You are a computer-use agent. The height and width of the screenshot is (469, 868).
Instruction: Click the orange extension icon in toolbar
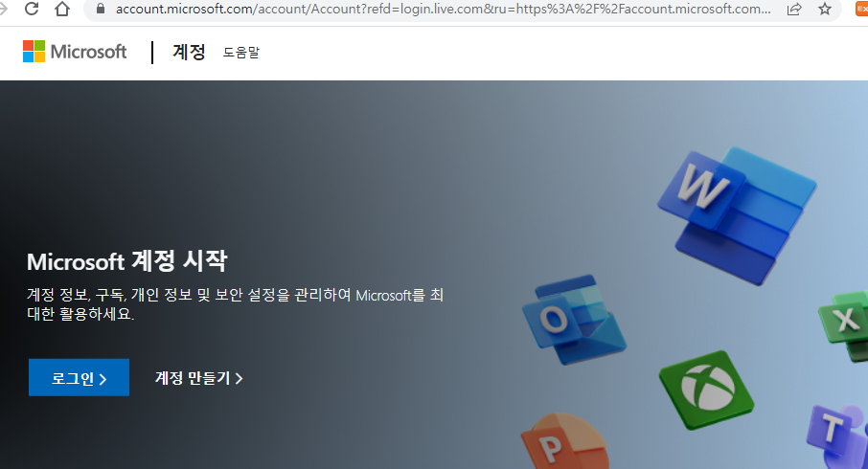tap(862, 9)
